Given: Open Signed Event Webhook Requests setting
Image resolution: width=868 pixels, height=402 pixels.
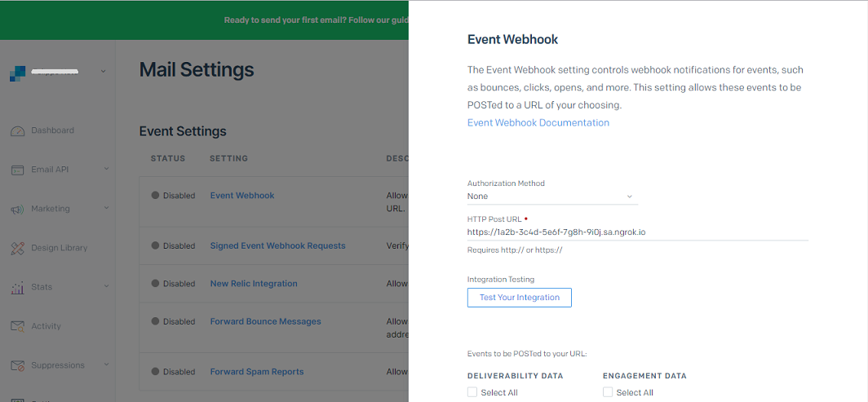Looking at the screenshot, I should (277, 245).
